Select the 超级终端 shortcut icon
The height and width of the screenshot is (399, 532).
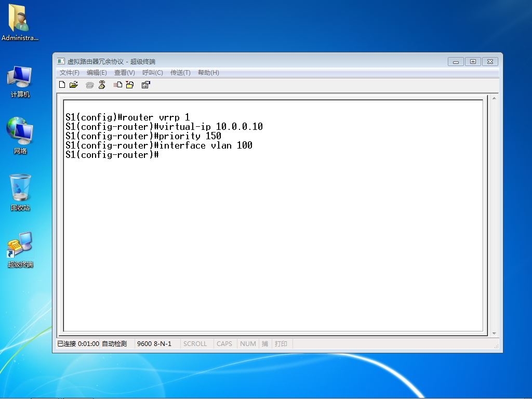coord(20,250)
